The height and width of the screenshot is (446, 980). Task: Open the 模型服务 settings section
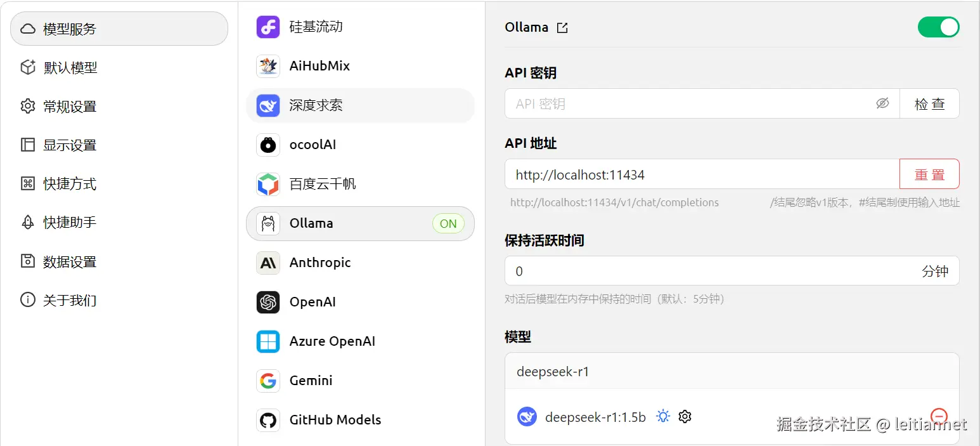click(119, 29)
